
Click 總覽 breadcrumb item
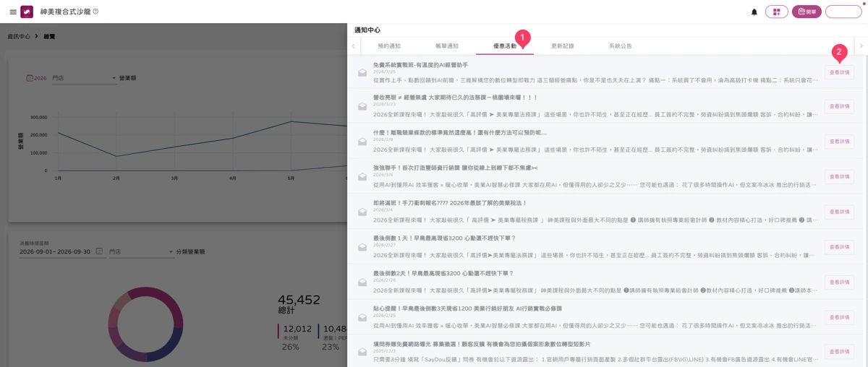(49, 36)
